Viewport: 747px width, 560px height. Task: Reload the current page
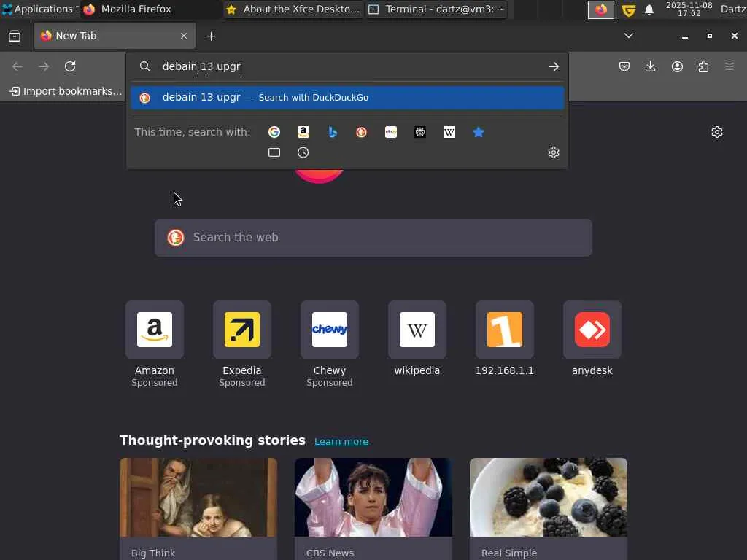tap(70, 66)
